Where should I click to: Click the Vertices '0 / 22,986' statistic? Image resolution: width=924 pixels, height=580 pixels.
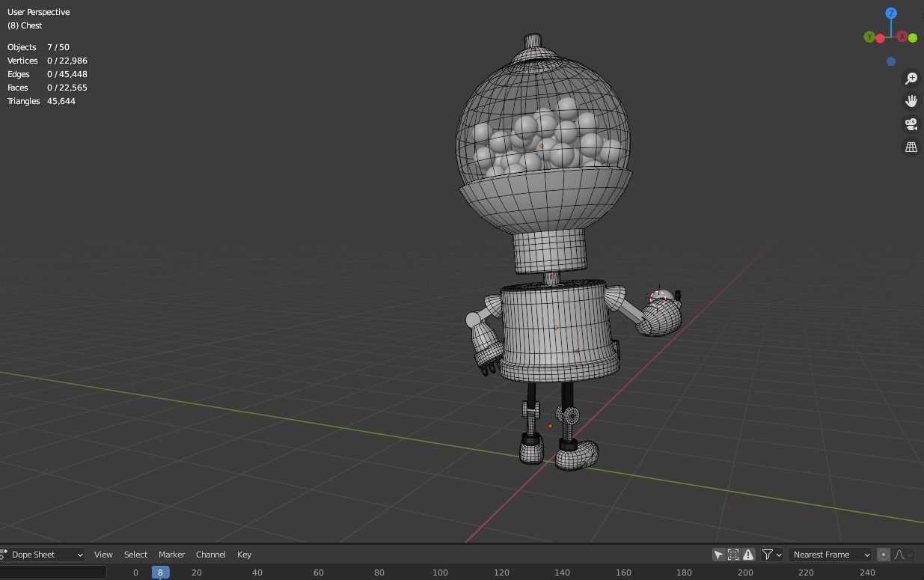[x=67, y=61]
